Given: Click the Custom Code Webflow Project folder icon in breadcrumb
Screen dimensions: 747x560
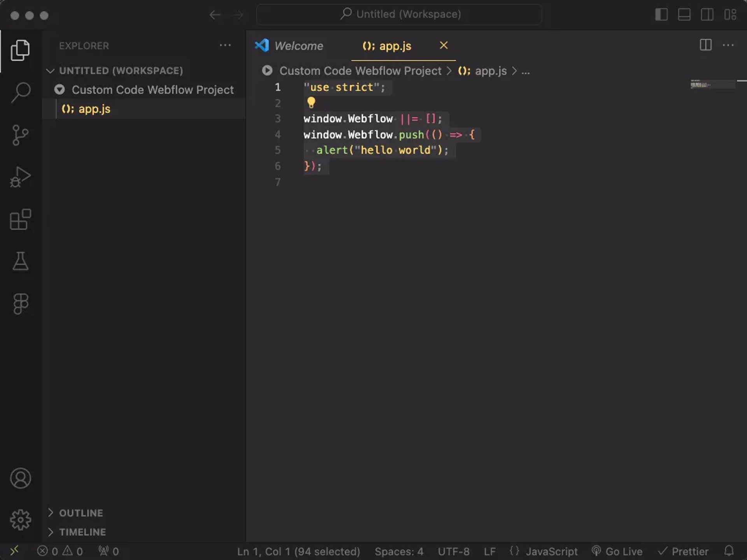Looking at the screenshot, I should [267, 70].
